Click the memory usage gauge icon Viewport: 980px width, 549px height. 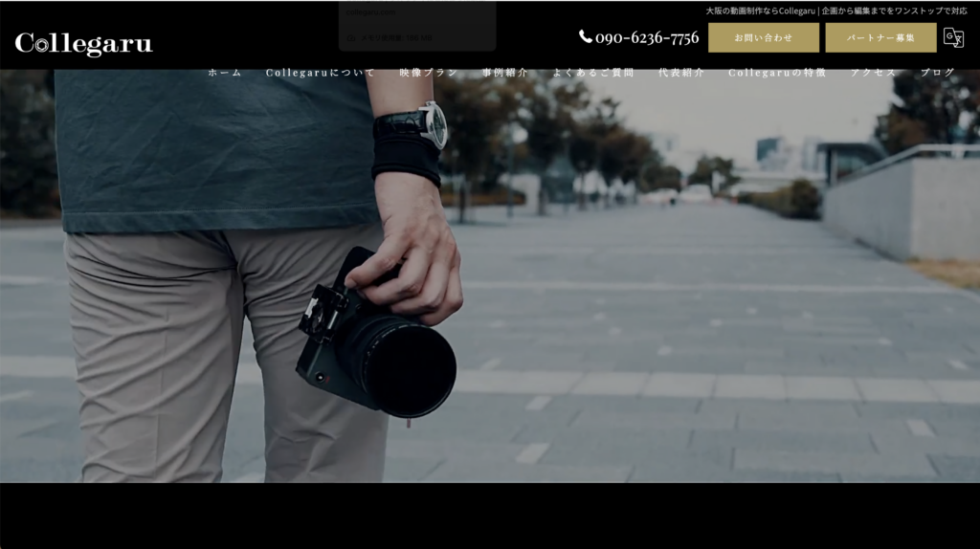tap(350, 38)
